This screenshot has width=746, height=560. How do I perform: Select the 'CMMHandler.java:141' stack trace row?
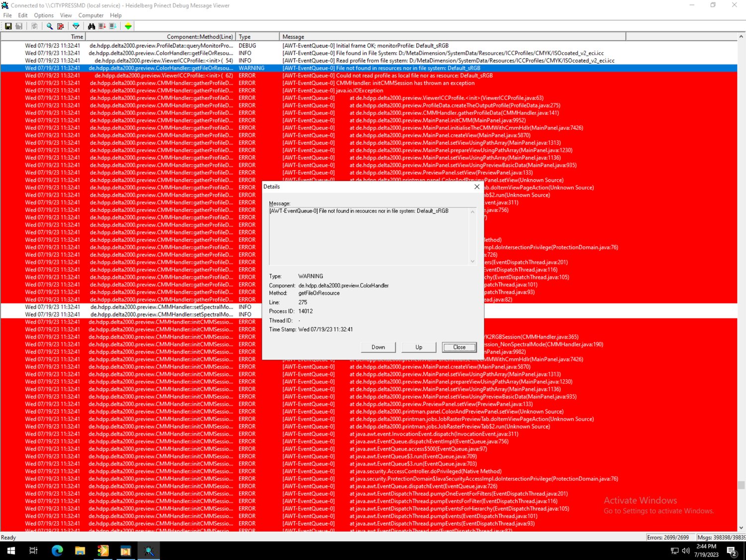coord(369,113)
